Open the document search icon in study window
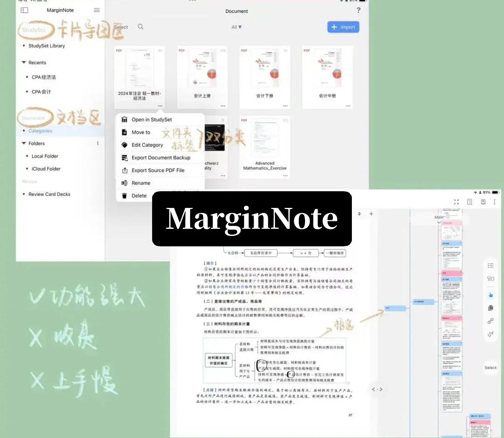 (469, 202)
